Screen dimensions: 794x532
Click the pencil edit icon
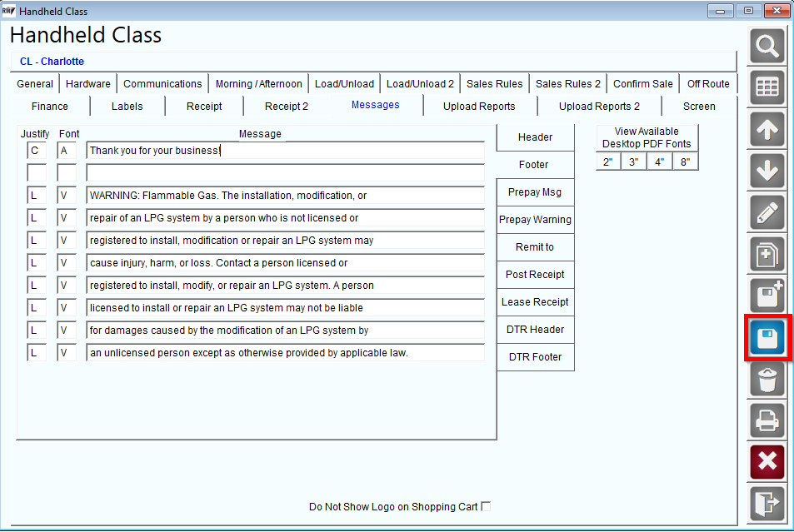click(767, 212)
